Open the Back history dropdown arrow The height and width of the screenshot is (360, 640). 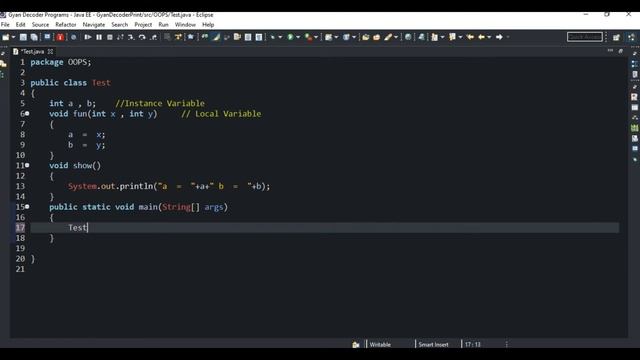[489, 37]
